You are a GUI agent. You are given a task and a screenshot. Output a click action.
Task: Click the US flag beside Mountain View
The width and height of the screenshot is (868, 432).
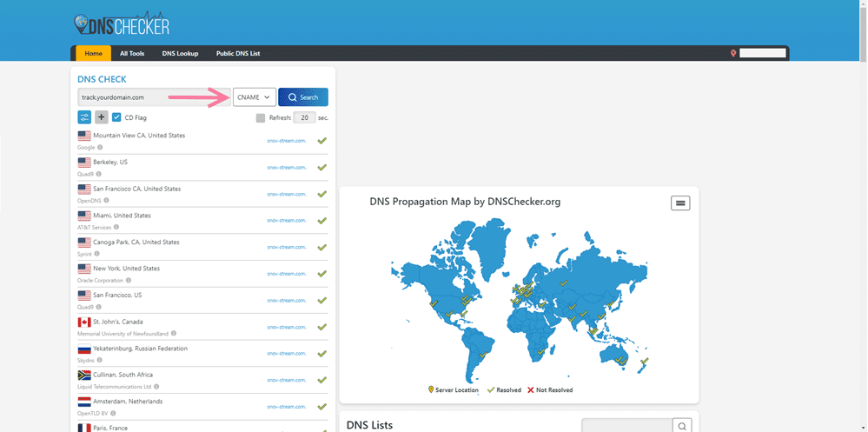click(x=84, y=136)
